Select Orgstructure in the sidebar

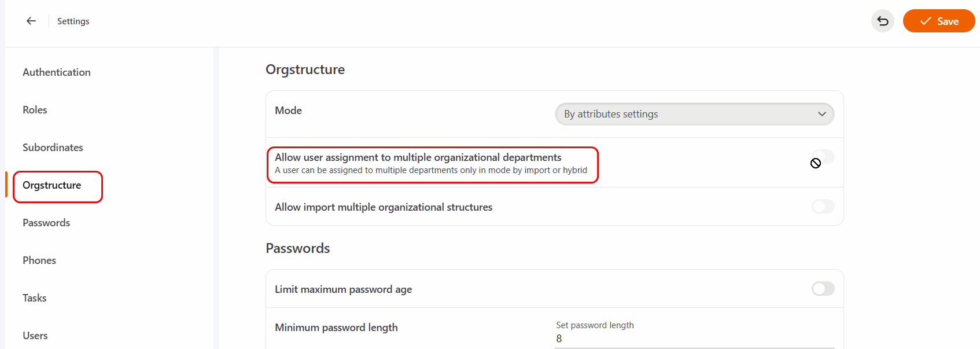52,185
